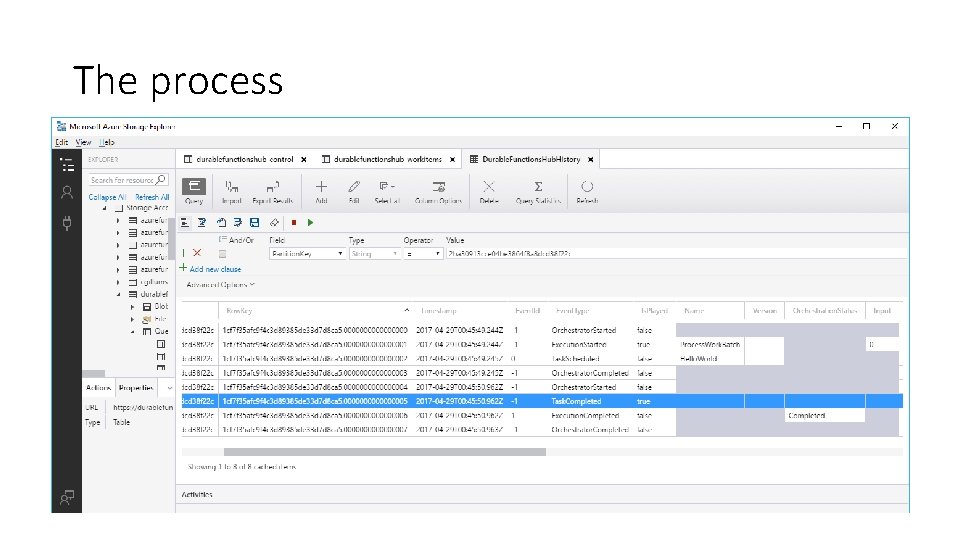Image resolution: width=960 pixels, height=540 pixels.
Task: Open Column Options
Action: [x=438, y=191]
